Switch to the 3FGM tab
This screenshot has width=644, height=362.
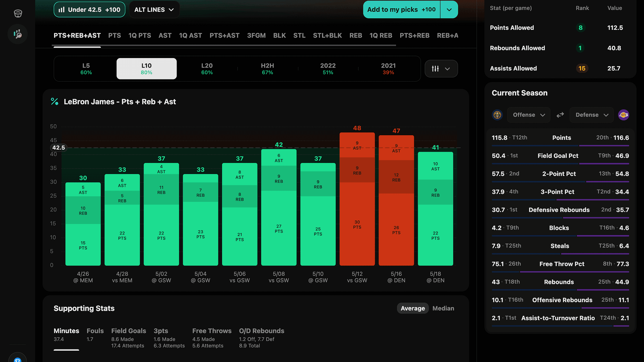pos(256,35)
